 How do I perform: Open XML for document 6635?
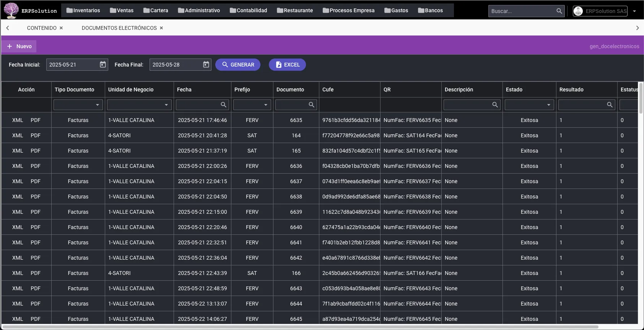[x=18, y=120]
